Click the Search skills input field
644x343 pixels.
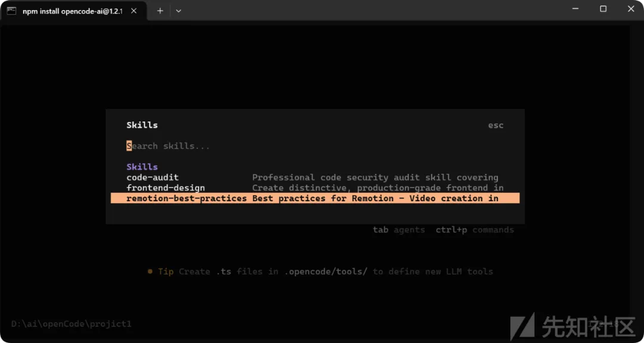(315, 146)
